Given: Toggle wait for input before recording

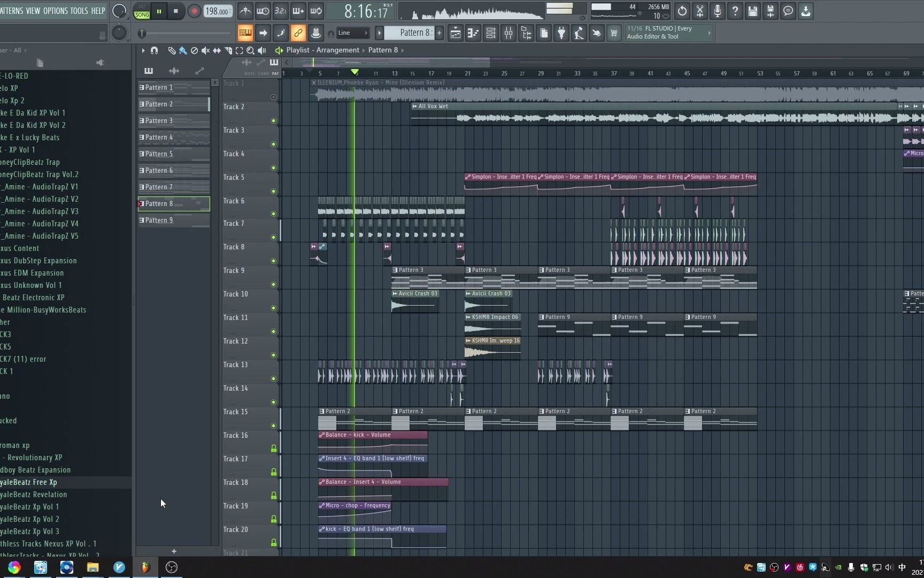Looking at the screenshot, I should tap(263, 11).
